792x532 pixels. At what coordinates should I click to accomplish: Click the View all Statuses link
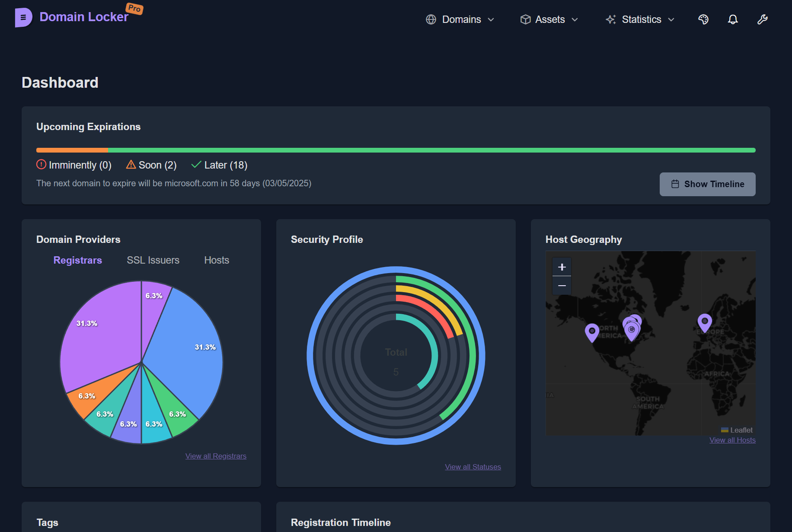tap(473, 466)
